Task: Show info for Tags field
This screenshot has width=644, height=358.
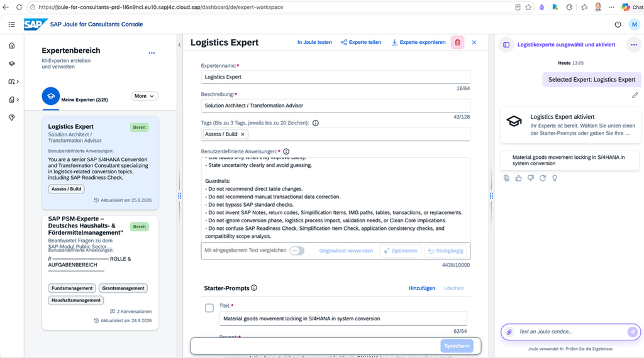Action: coord(316,123)
